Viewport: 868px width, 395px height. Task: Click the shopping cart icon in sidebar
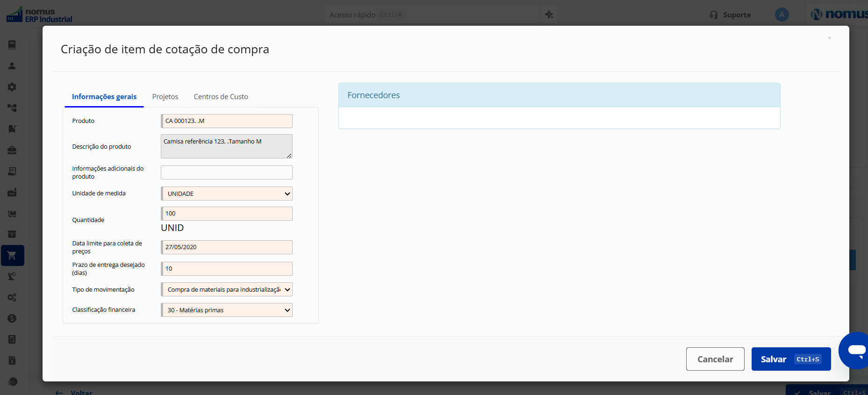[12, 255]
